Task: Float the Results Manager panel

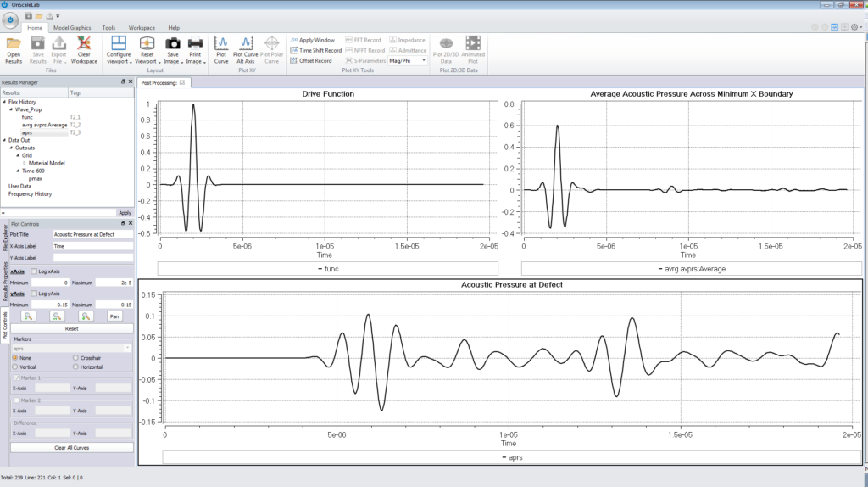Action: point(124,81)
